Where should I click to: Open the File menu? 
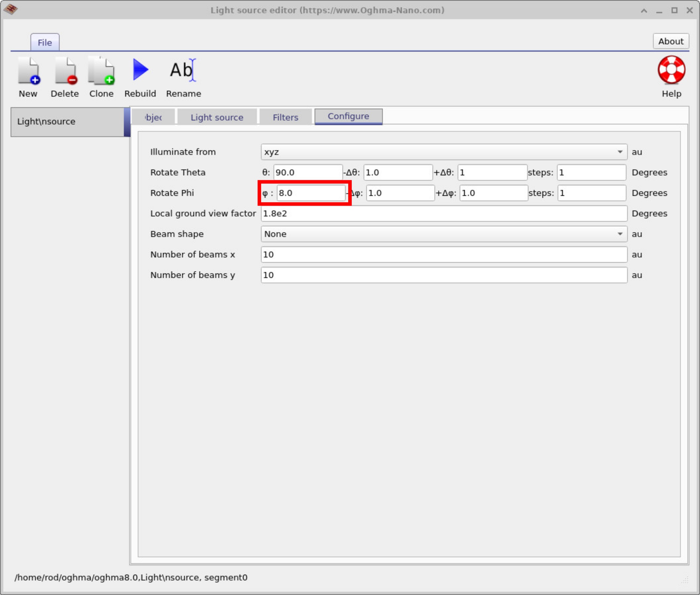tap(44, 42)
